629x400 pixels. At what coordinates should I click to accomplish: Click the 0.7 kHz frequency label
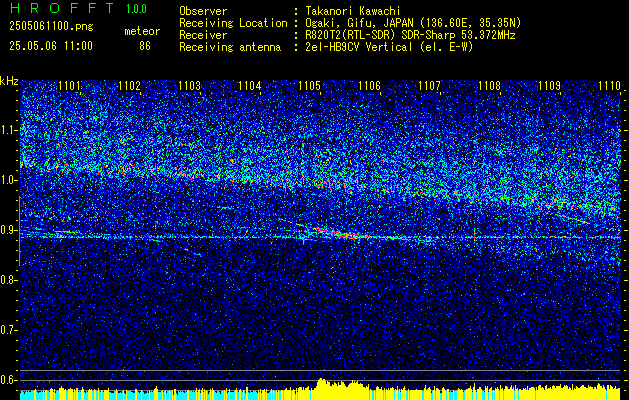tap(7, 330)
